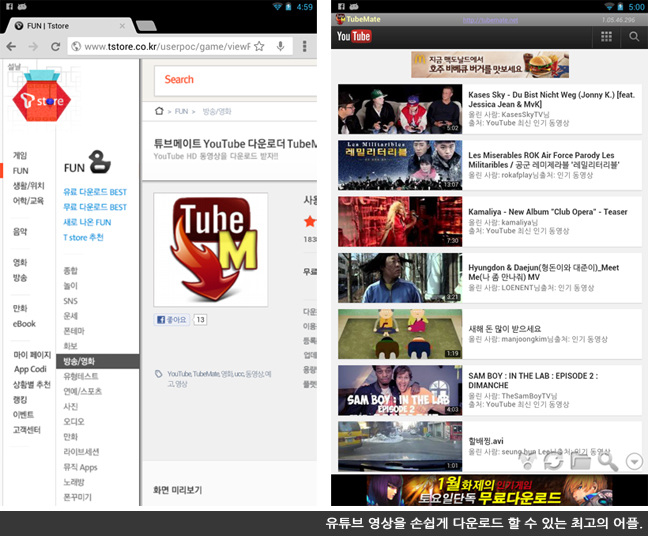
Task: Select FUN in the left menu
Action: [x=20, y=171]
